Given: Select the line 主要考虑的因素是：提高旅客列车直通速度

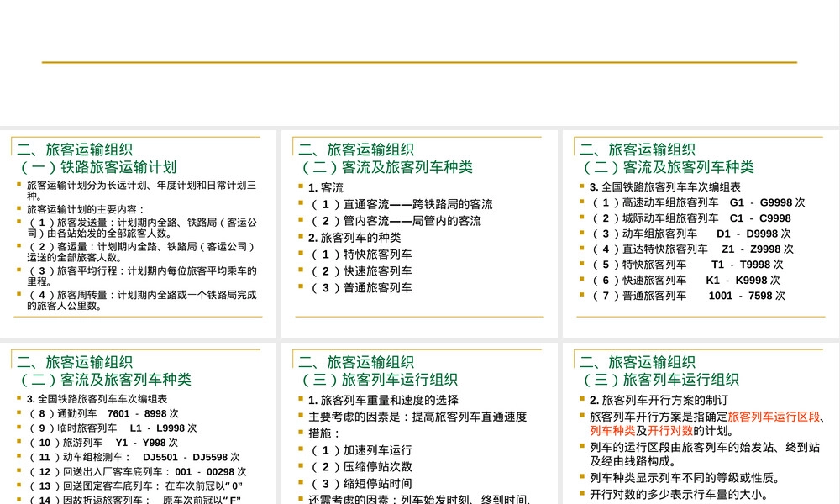Looking at the screenshot, I should point(417,417).
